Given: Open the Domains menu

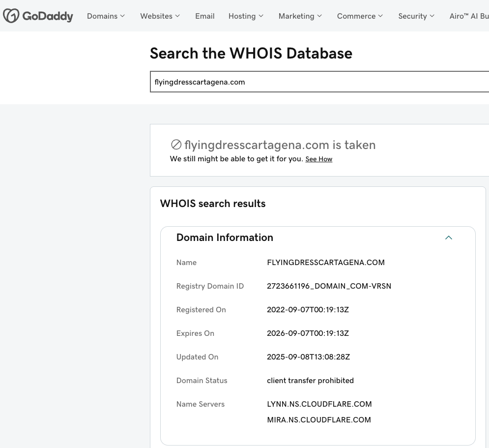Looking at the screenshot, I should tap(106, 16).
